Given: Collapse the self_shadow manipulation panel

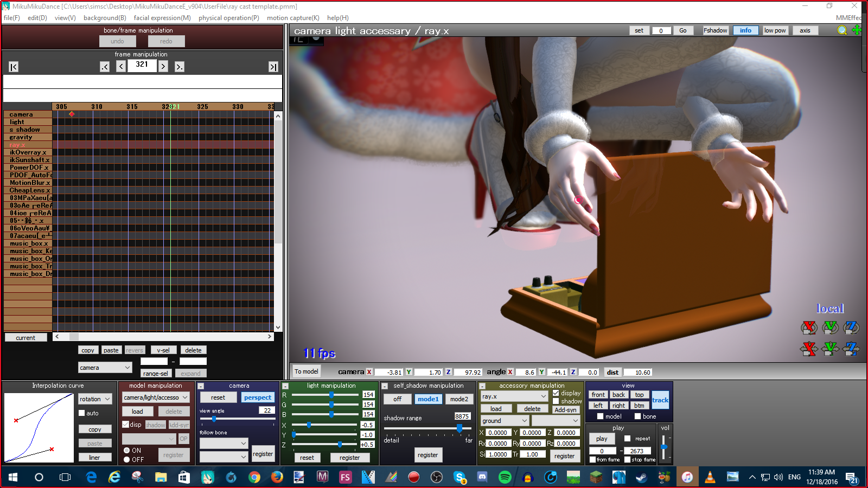Looking at the screenshot, I should [x=385, y=386].
